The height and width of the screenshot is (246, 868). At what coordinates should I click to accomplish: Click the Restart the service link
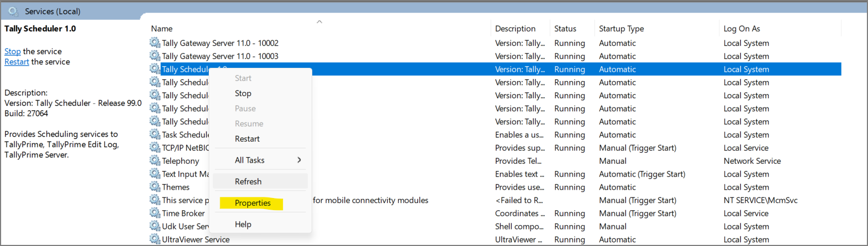pos(17,62)
